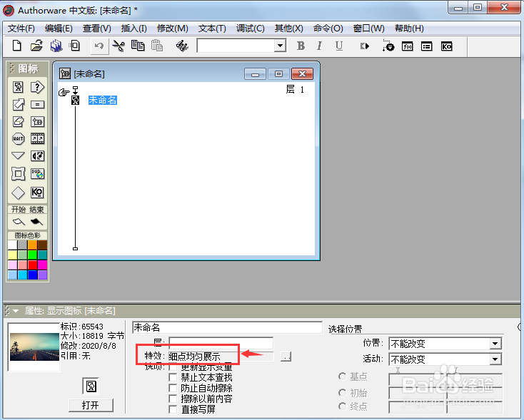
Task: Copy selection from toolbar
Action: click(138, 46)
